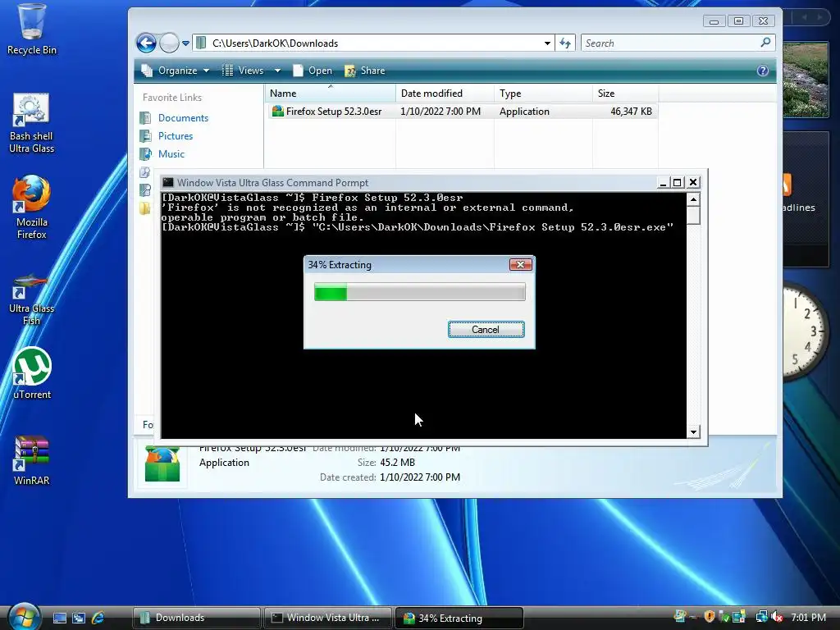The image size is (840, 630).
Task: Cancel the Firefox extraction
Action: point(486,330)
